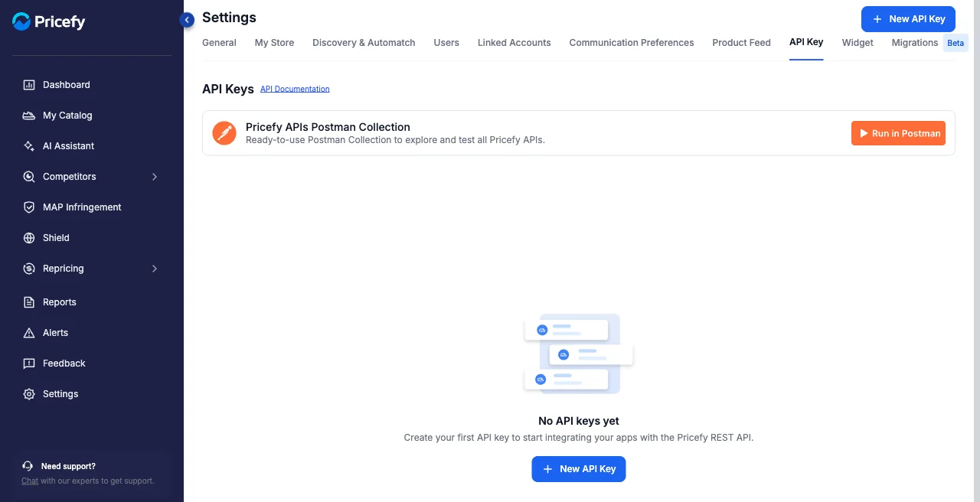Image resolution: width=980 pixels, height=502 pixels.
Task: Click the My Catalog icon in the sidebar
Action: 29,116
